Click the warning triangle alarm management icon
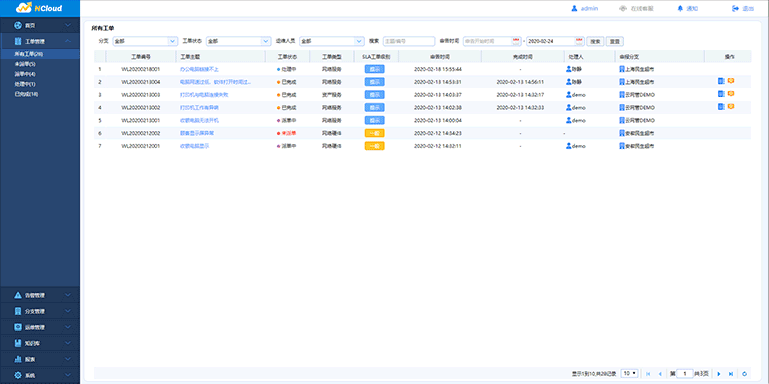 [18, 295]
